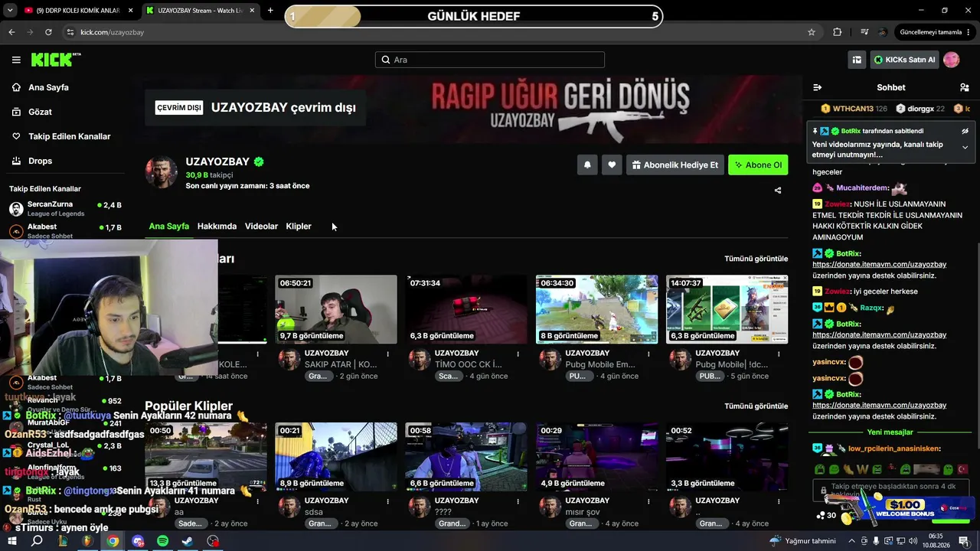
Task: Open options for TİMO OOC CK video
Action: pyautogui.click(x=518, y=354)
